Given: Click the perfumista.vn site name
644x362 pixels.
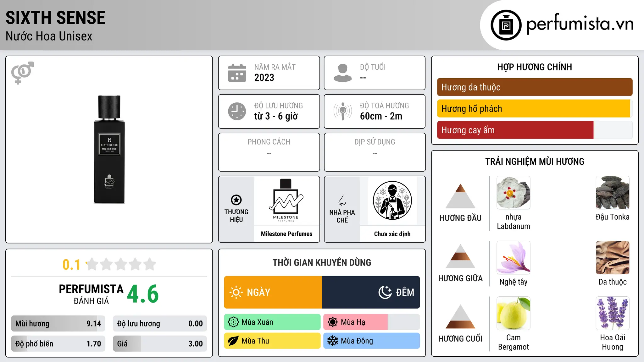Looking at the screenshot, I should [580, 24].
